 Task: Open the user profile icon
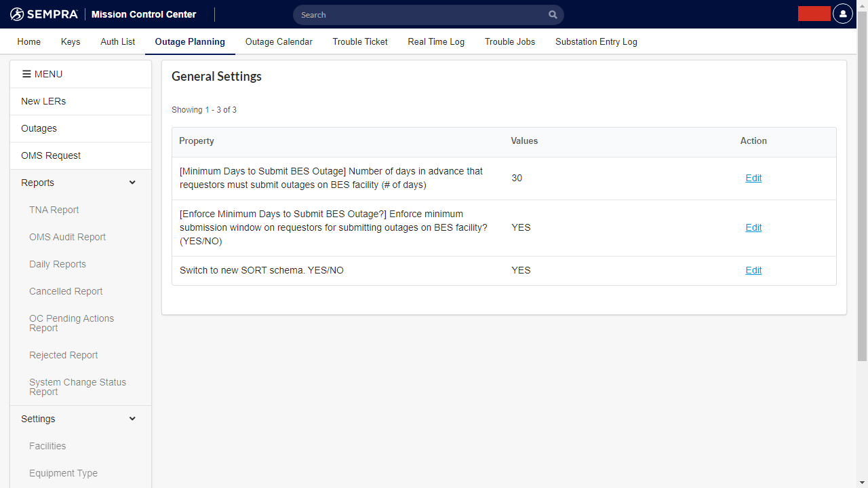pyautogui.click(x=842, y=14)
